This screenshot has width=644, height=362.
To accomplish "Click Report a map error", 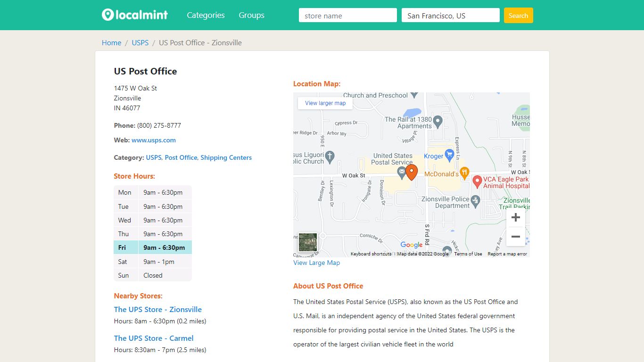I will (507, 254).
